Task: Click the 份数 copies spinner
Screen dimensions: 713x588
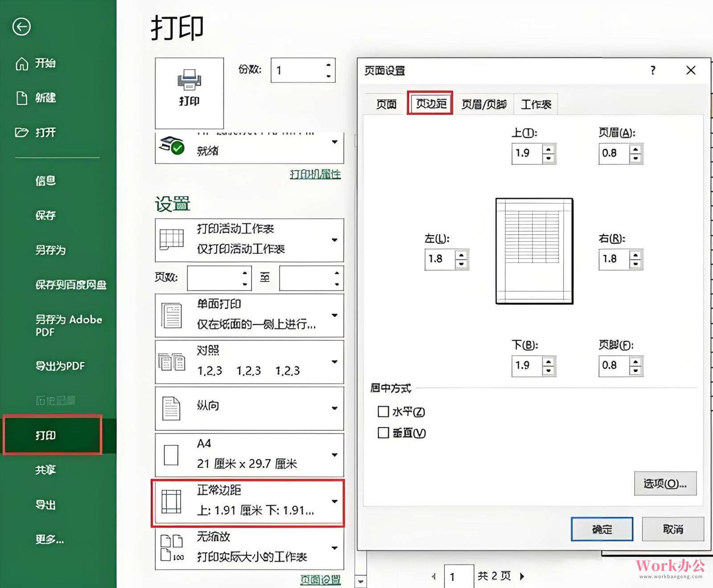Action: 328,70
